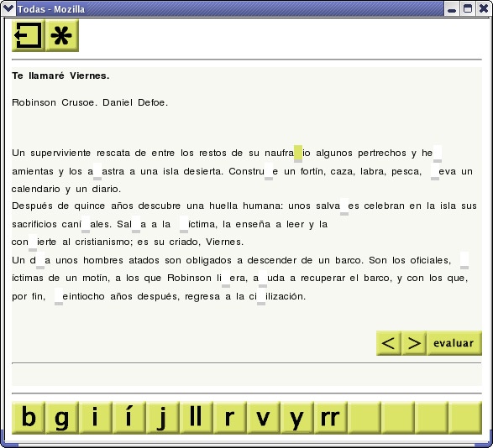
Task: Advance to next blank with > button
Action: tap(414, 343)
